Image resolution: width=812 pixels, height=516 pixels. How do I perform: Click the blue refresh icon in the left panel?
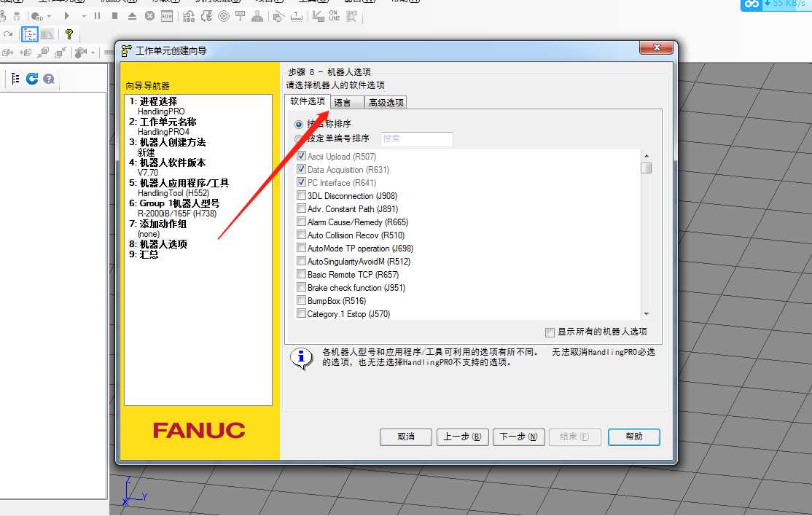pyautogui.click(x=32, y=79)
